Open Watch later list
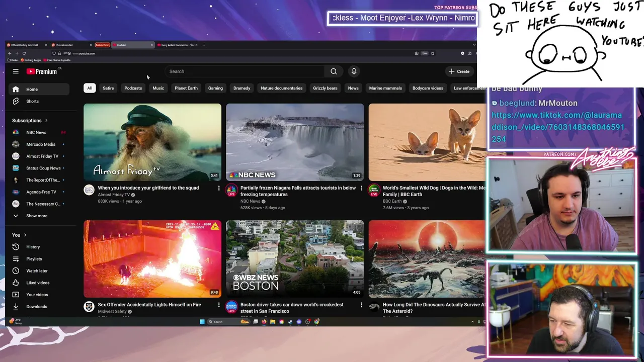Image resolution: width=644 pixels, height=362 pixels. pyautogui.click(x=39, y=270)
